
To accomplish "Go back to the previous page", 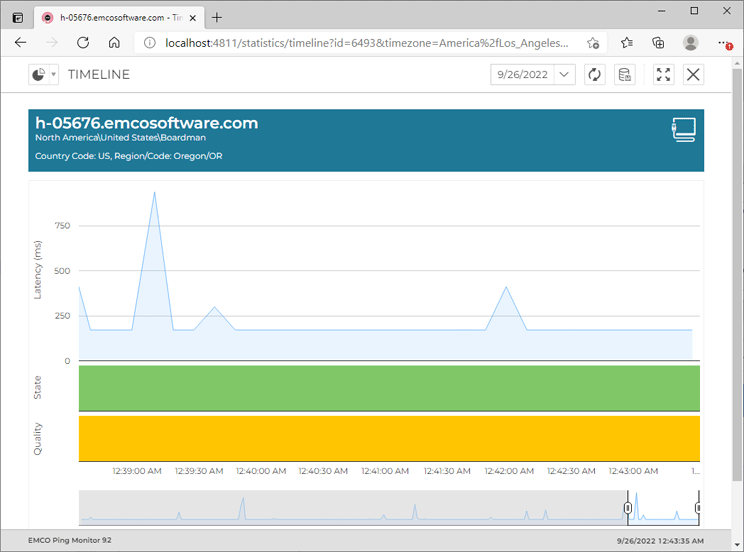I will 21,43.
